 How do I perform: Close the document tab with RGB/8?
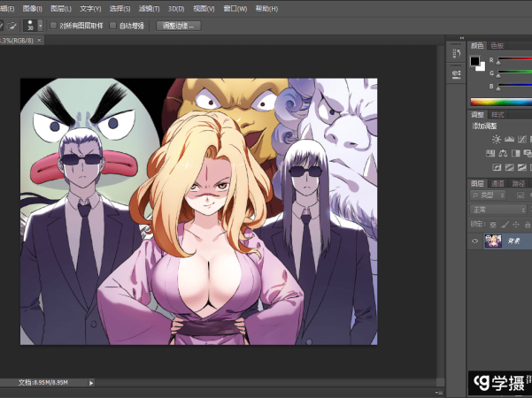39,41
